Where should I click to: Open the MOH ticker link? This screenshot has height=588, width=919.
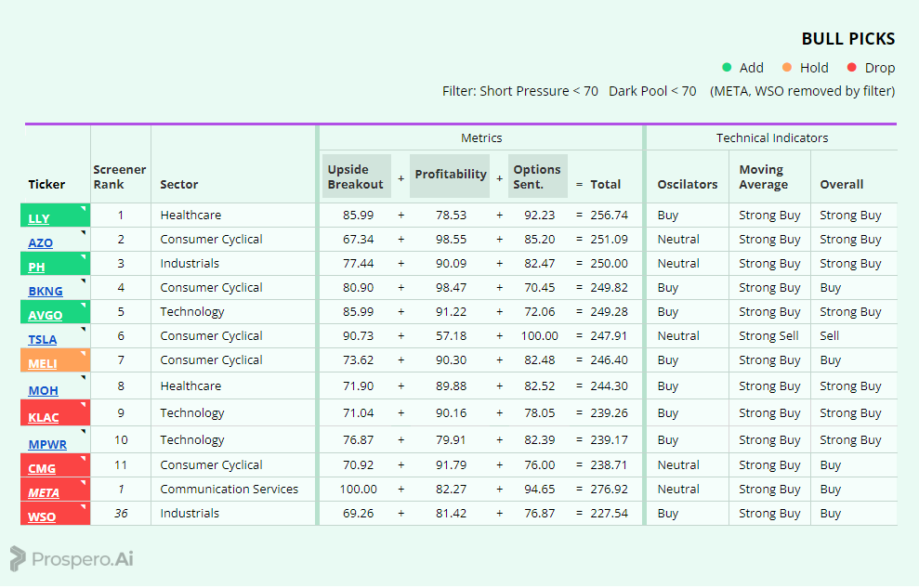point(43,390)
